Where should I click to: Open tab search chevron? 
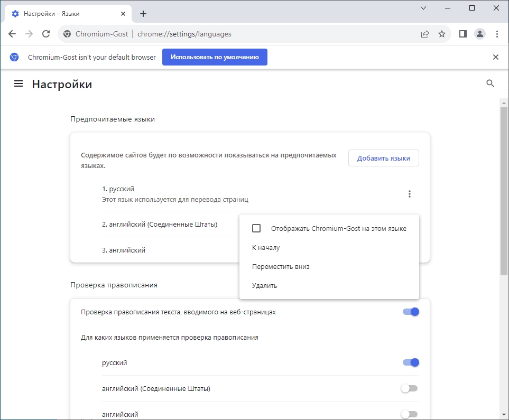[x=423, y=8]
